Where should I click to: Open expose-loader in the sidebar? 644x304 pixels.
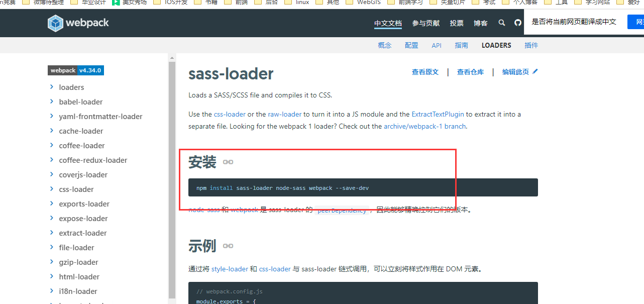[83, 219]
